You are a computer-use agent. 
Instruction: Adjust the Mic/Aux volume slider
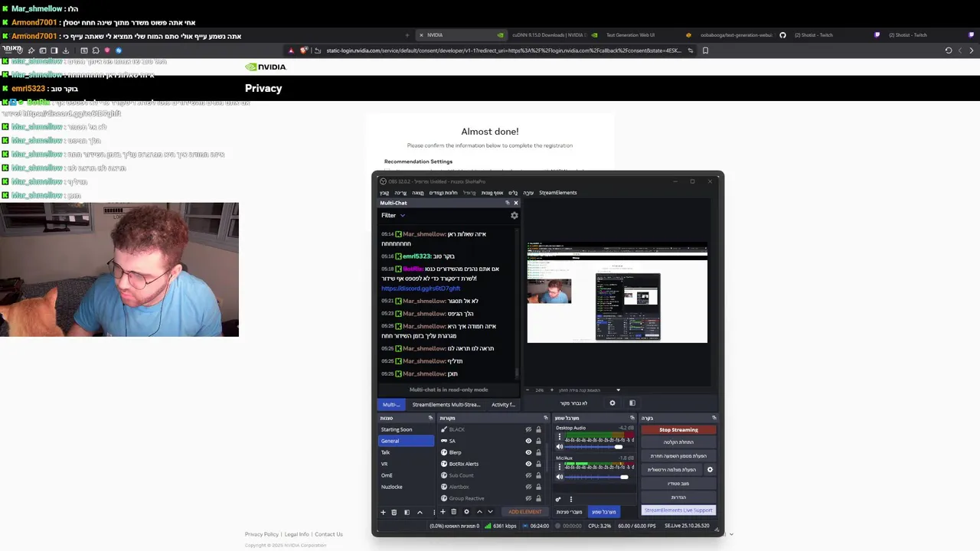tap(597, 477)
